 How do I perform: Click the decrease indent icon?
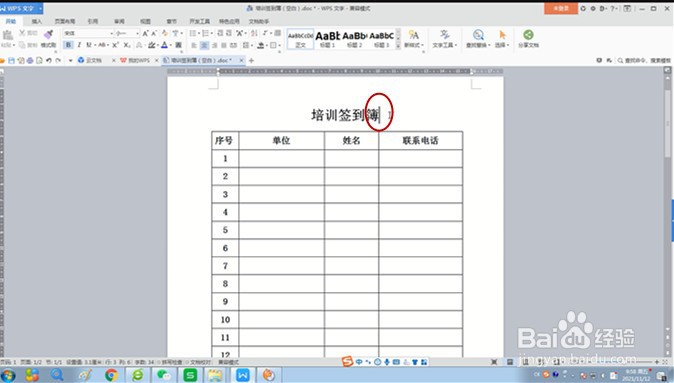[220, 33]
